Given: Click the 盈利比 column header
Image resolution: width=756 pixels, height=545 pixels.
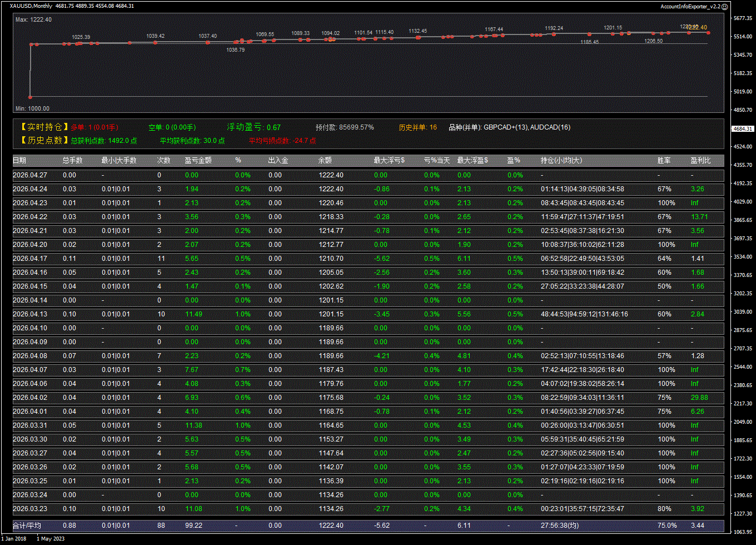Looking at the screenshot, I should tap(700, 161).
